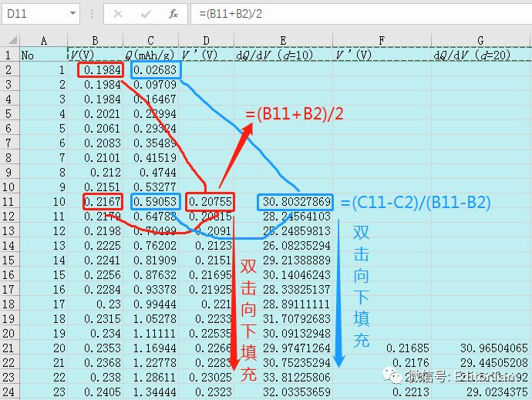Screen dimensions: 532x400
Task: Click cell A24 with number 23
Action: (43, 392)
